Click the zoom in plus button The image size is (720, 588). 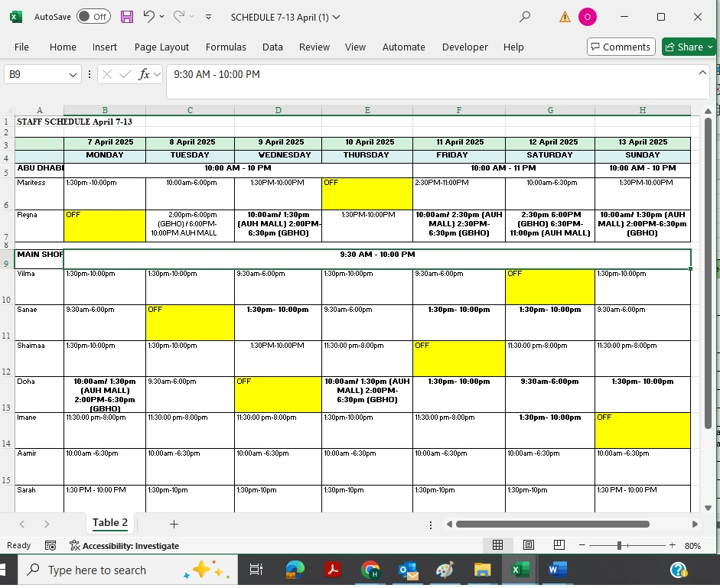[672, 545]
